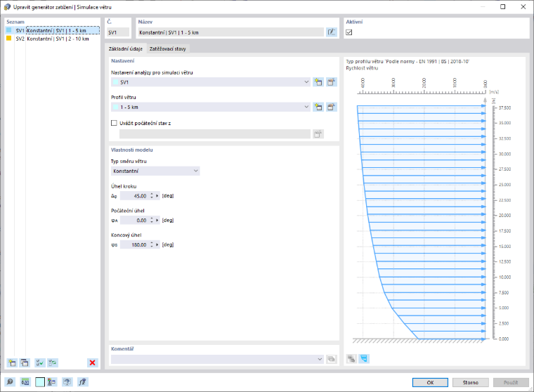The height and width of the screenshot is (392, 534).
Task: Open the comment library icon
Action: (x=331, y=359)
